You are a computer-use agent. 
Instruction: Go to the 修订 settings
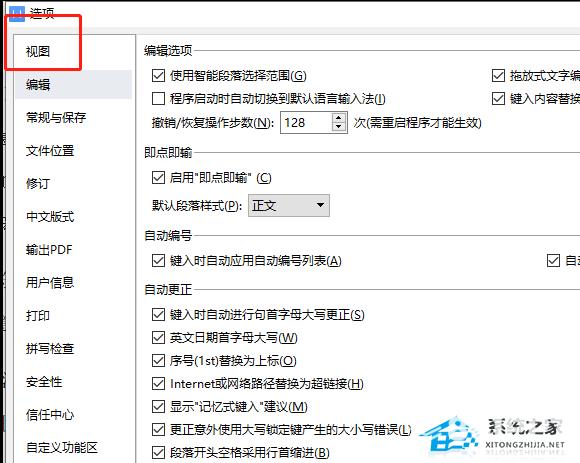tap(38, 183)
